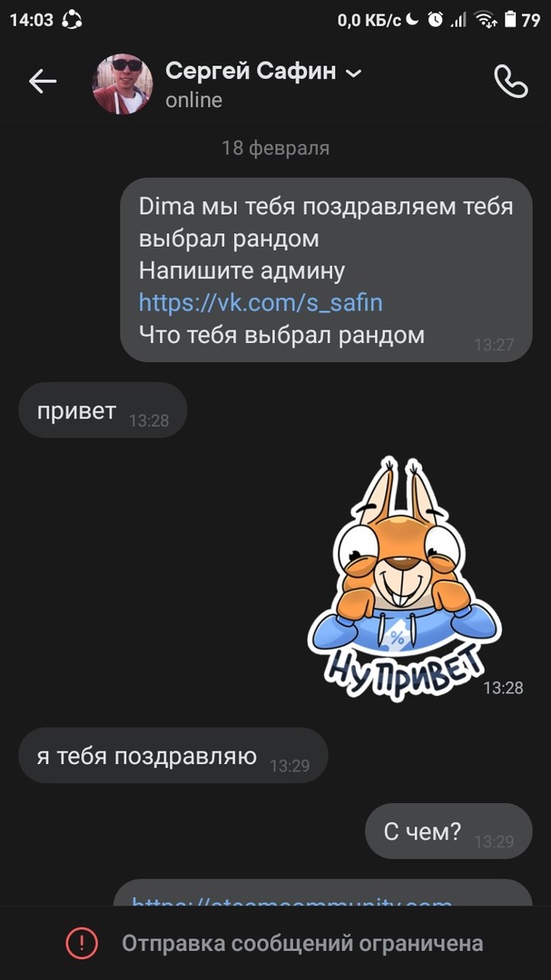The height and width of the screenshot is (980, 551).
Task: Tap the back arrow icon
Action: pyautogui.click(x=43, y=82)
